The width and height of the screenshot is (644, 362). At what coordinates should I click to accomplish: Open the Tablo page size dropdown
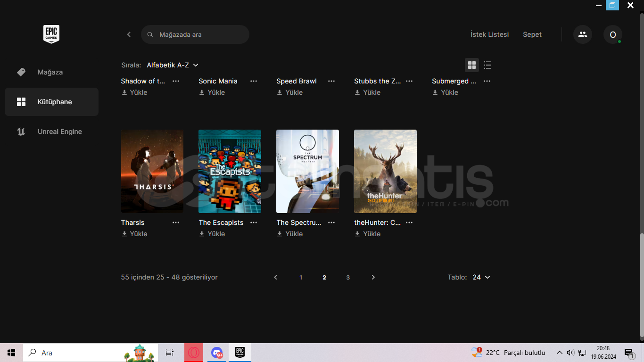pyautogui.click(x=481, y=277)
